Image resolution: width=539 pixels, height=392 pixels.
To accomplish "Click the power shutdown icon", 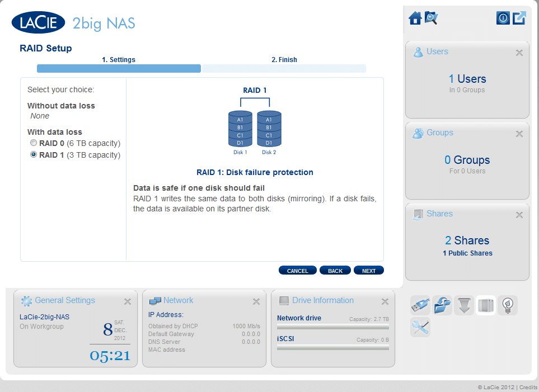I will coord(503,18).
